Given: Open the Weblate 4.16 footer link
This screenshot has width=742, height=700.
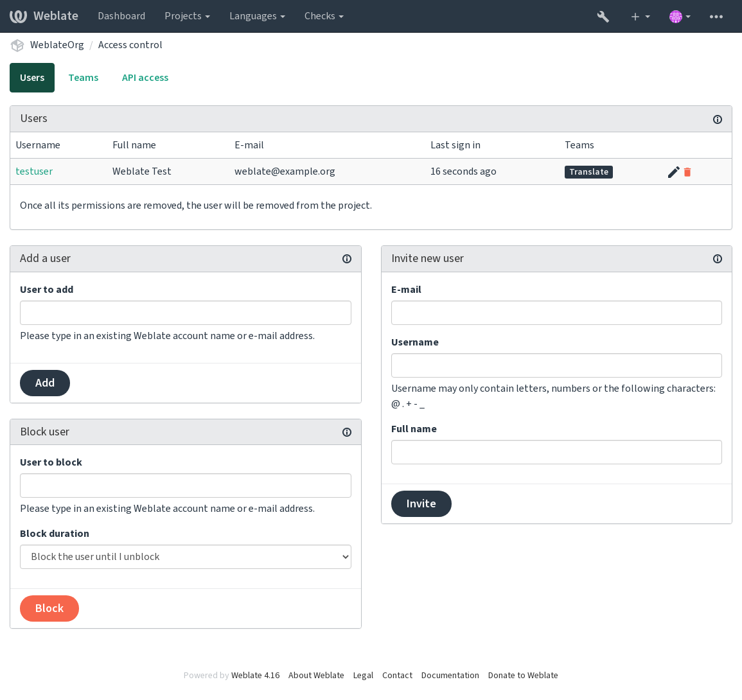Looking at the screenshot, I should pyautogui.click(x=256, y=676).
